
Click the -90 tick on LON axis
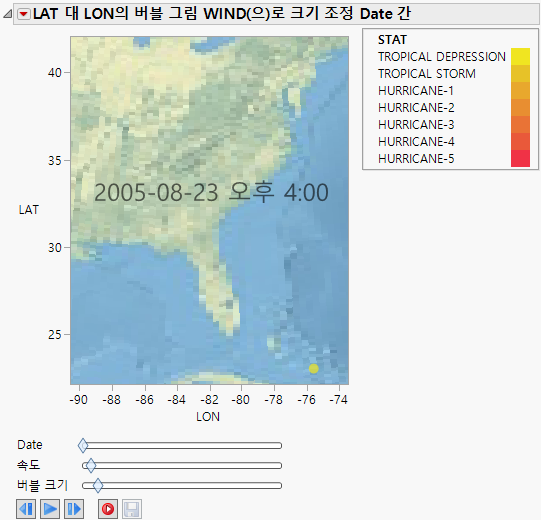(79, 400)
